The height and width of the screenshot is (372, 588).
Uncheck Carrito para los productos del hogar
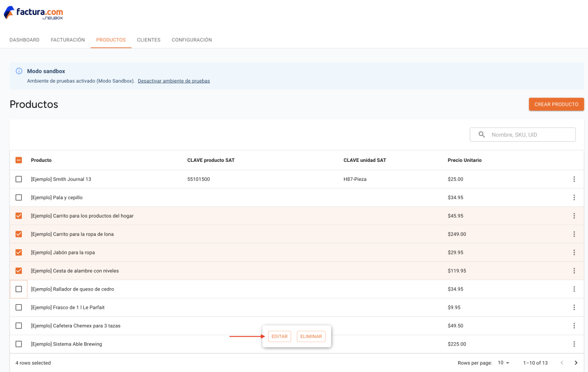[x=19, y=216]
